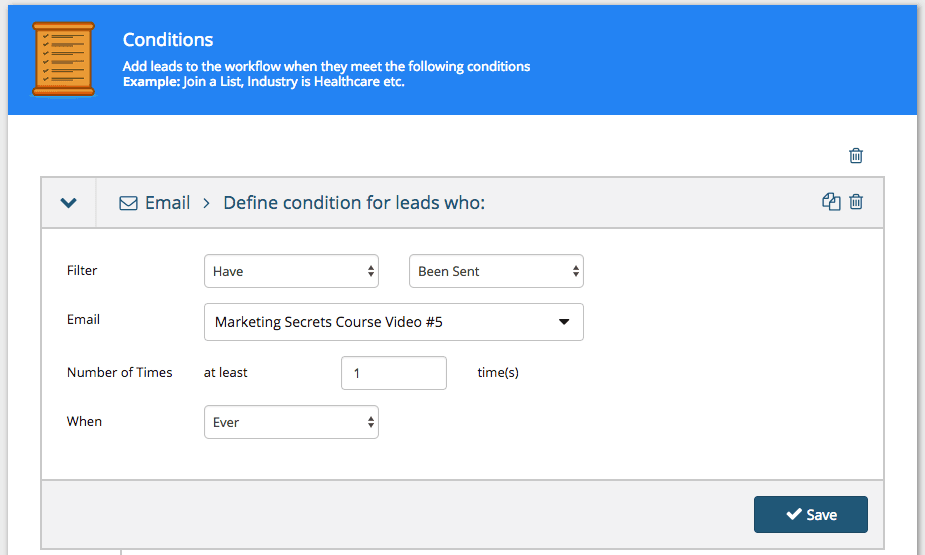Open the Have filter dropdown
Viewport: 925px width, 555px height.
290,271
